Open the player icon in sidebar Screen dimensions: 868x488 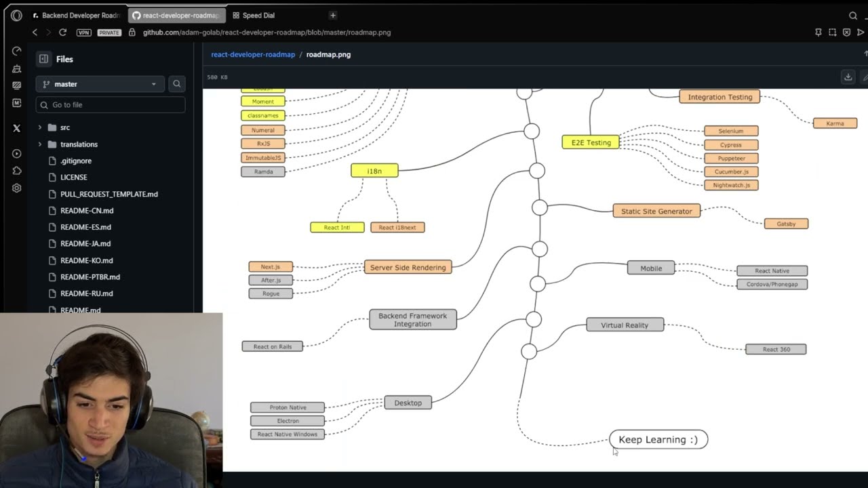coord(17,154)
